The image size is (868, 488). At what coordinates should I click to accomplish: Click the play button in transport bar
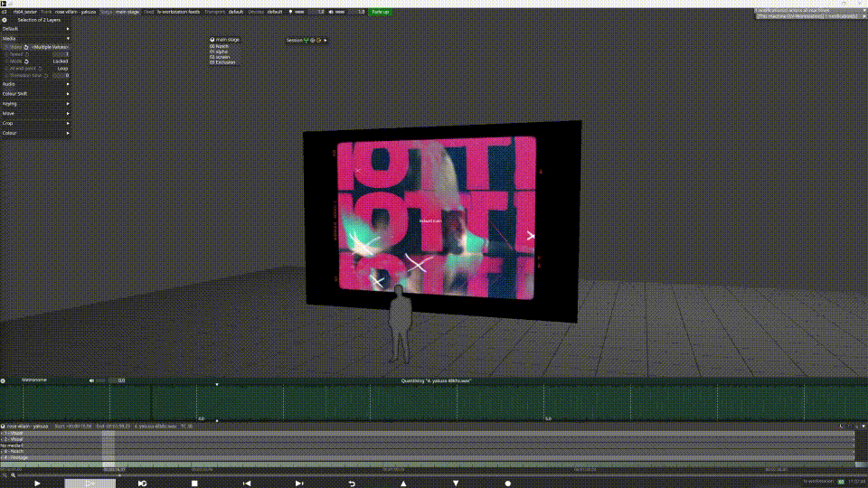click(x=37, y=483)
